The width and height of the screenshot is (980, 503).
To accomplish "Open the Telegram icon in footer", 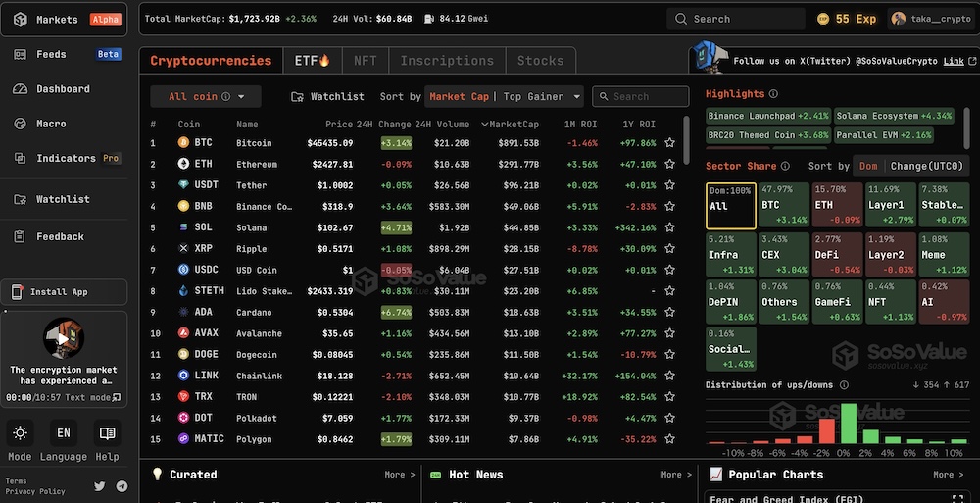I will [122, 485].
